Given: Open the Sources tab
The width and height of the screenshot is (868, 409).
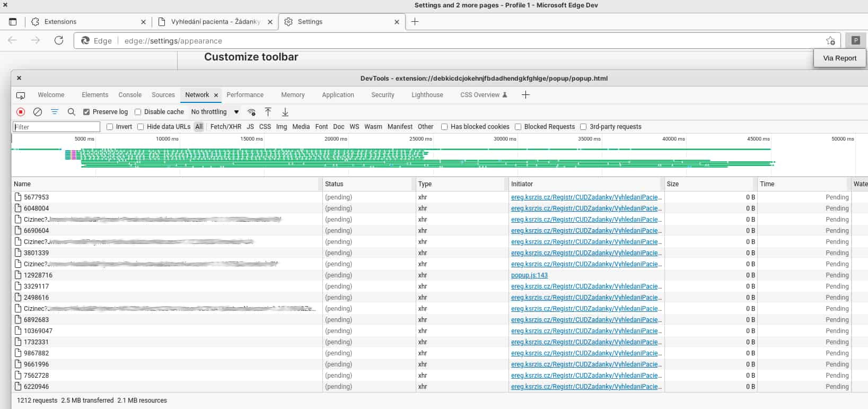Looking at the screenshot, I should tap(163, 95).
